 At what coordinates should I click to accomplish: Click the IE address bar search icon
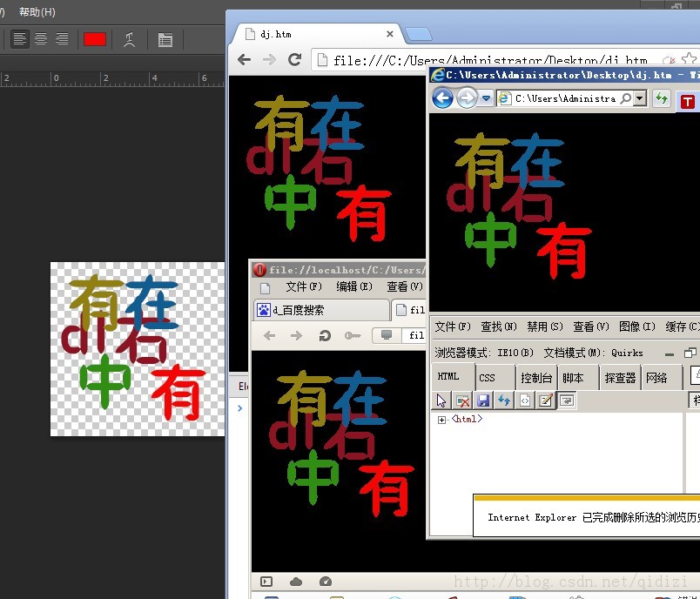pos(626,98)
